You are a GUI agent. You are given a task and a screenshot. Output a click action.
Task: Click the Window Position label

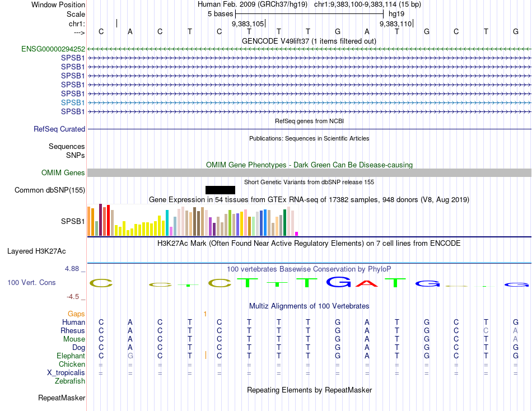pos(58,4)
